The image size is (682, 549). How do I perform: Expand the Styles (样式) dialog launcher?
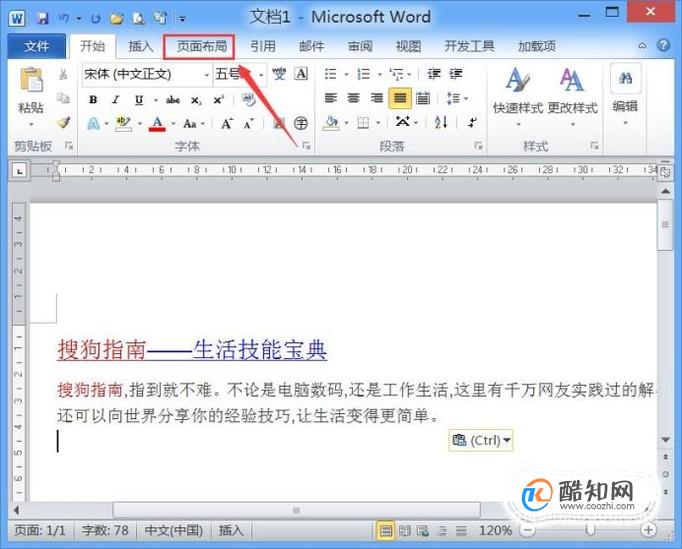tap(594, 146)
